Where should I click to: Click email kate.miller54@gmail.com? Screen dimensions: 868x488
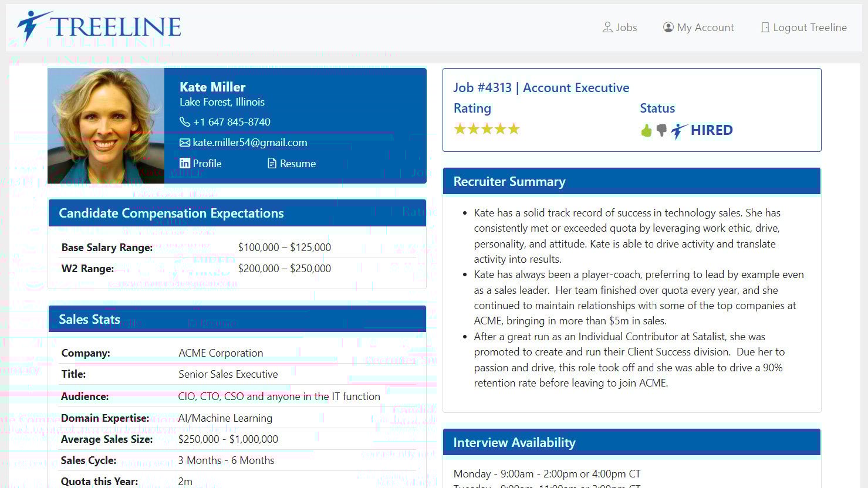[x=250, y=143]
